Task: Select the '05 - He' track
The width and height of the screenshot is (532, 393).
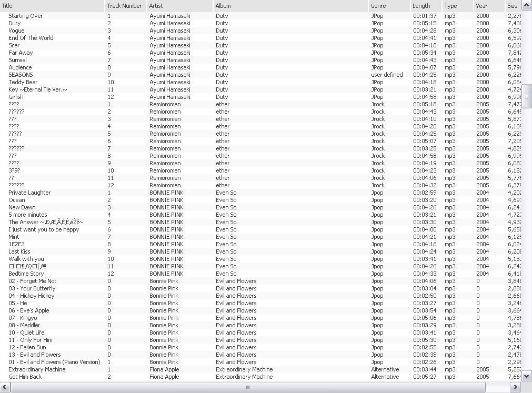Action: [x=18, y=303]
